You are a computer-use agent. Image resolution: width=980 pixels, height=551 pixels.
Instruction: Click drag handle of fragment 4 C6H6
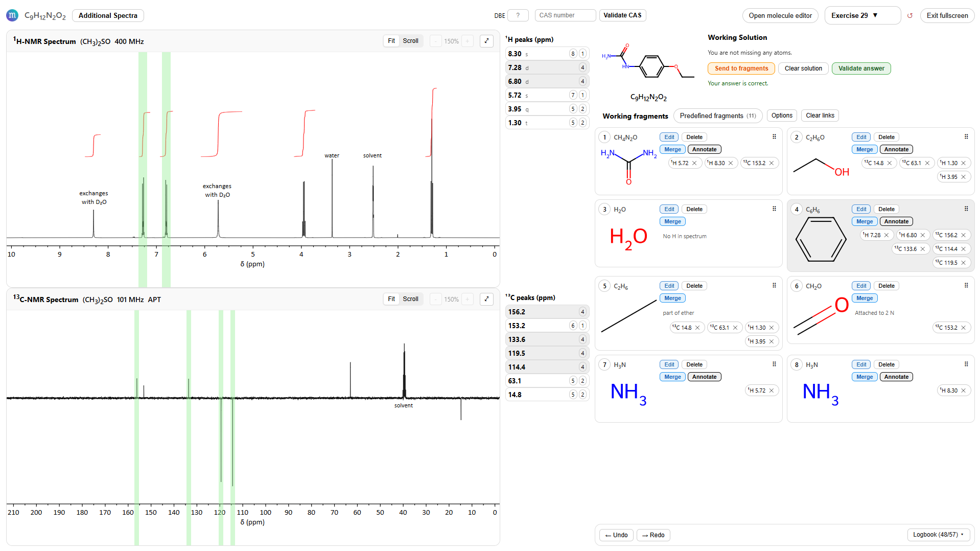(966, 209)
